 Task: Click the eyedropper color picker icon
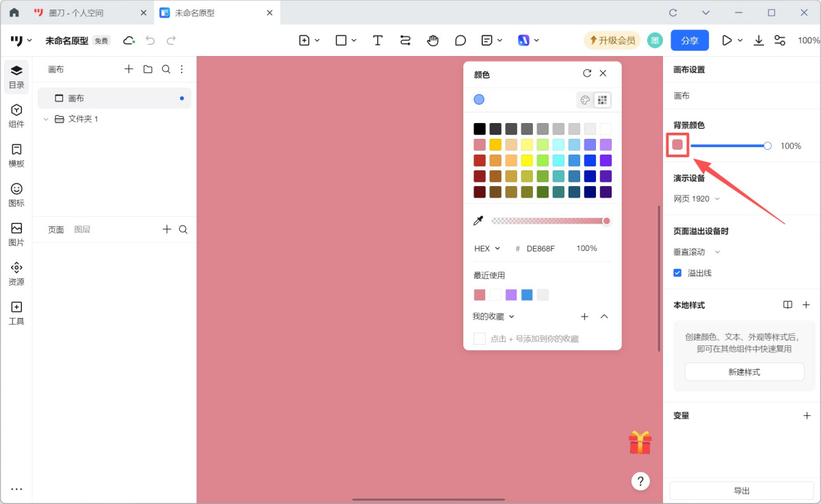click(479, 221)
